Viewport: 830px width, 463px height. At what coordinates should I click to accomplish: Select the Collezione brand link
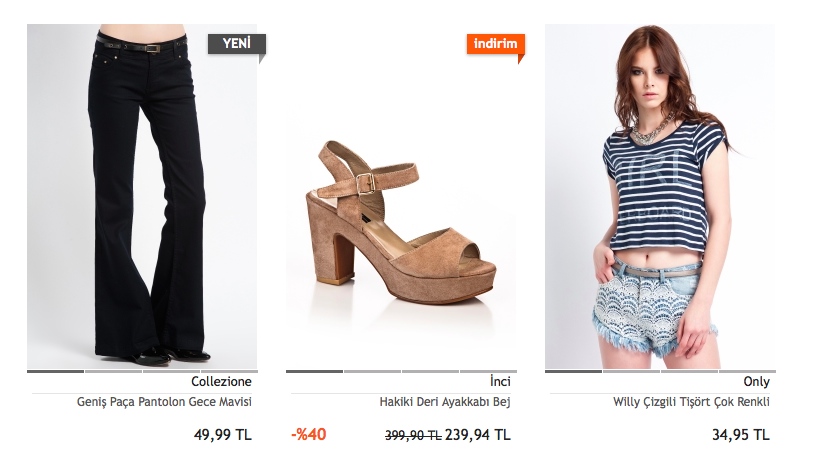(221, 382)
